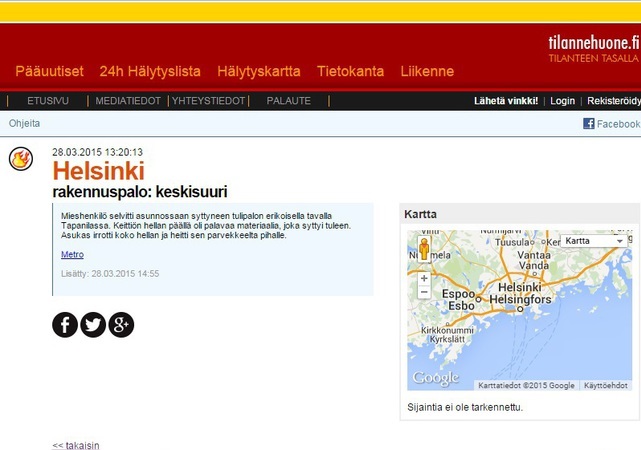Open the Ohjeita help link

(25, 123)
